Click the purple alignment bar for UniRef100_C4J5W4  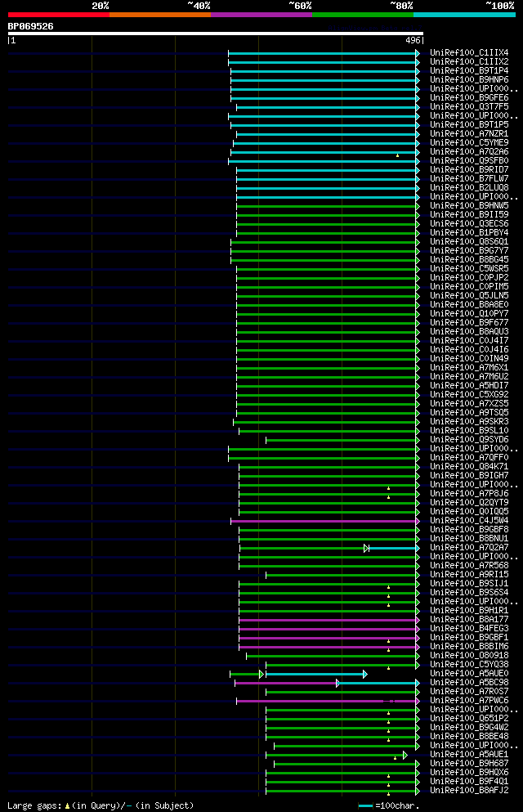[x=325, y=521]
